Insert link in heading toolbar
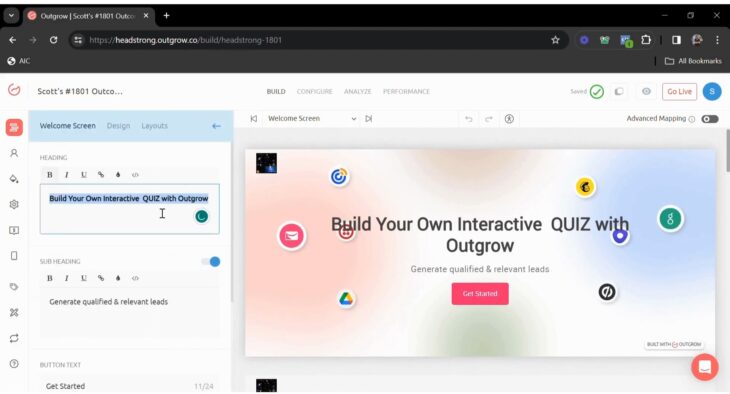730x394 pixels. coord(101,175)
